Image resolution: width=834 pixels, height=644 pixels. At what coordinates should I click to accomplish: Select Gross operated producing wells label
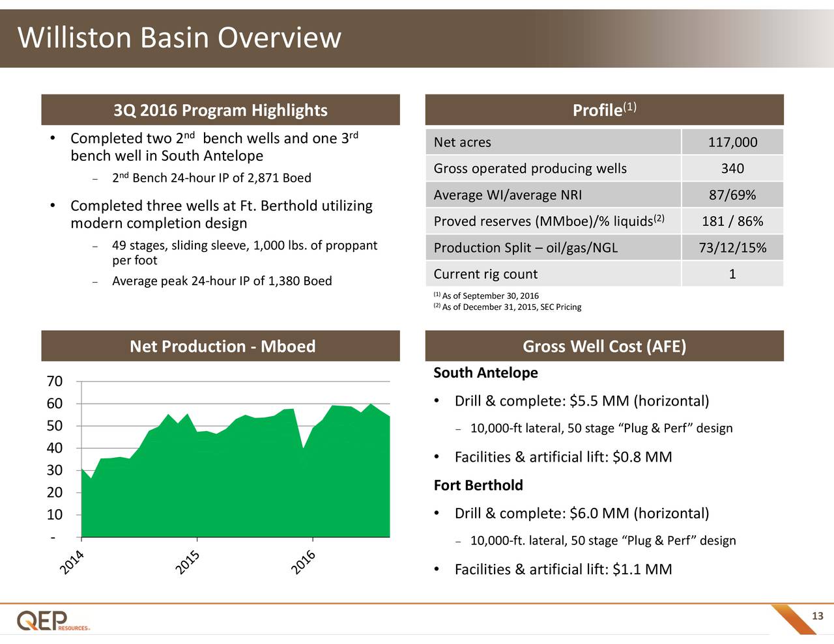point(530,169)
